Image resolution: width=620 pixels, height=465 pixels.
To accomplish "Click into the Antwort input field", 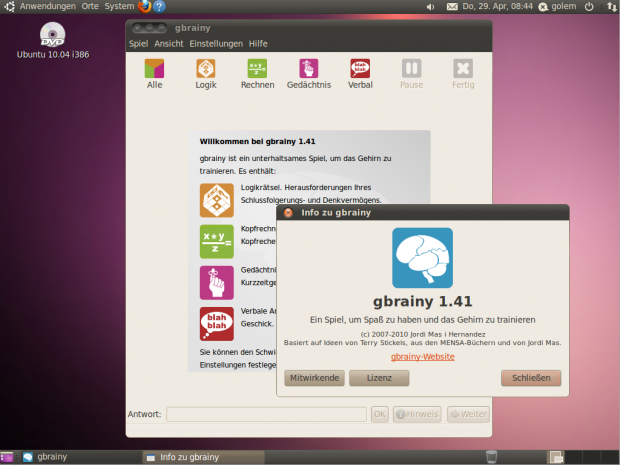I will pos(267,414).
